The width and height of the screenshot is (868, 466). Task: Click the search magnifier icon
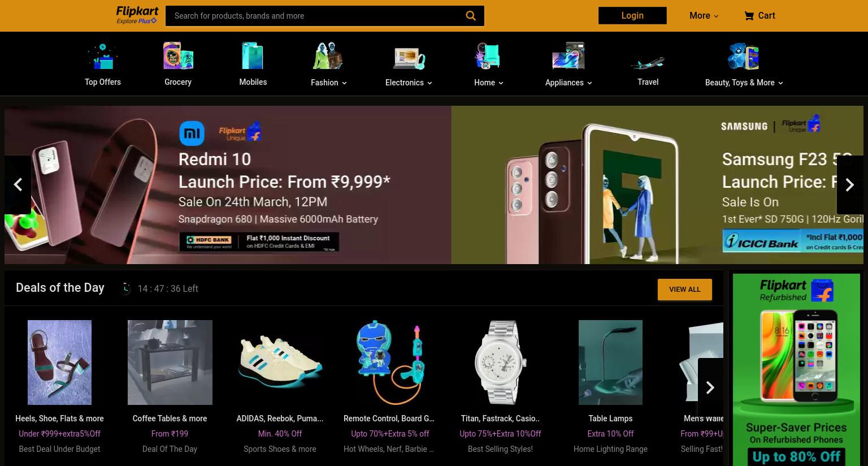pyautogui.click(x=470, y=16)
